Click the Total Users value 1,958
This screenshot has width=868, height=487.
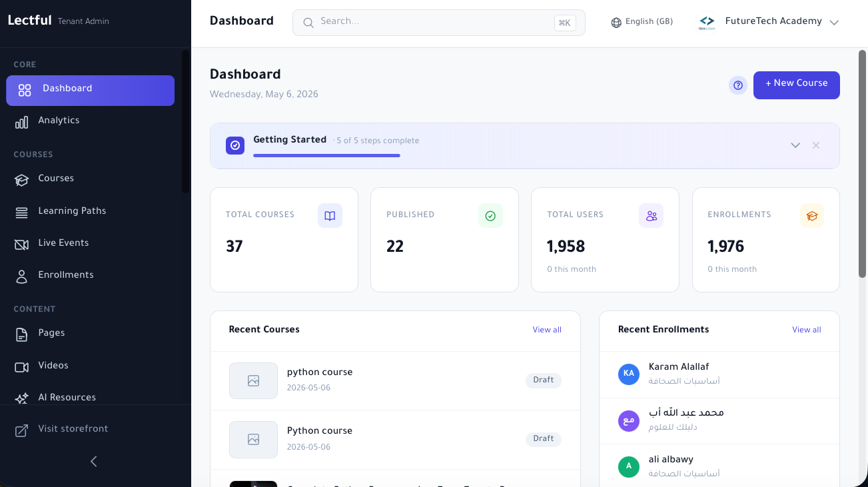pyautogui.click(x=566, y=247)
